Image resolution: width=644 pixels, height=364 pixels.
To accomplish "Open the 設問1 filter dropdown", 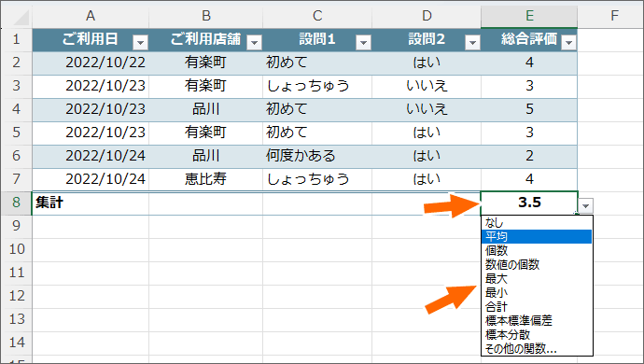I will [x=363, y=42].
